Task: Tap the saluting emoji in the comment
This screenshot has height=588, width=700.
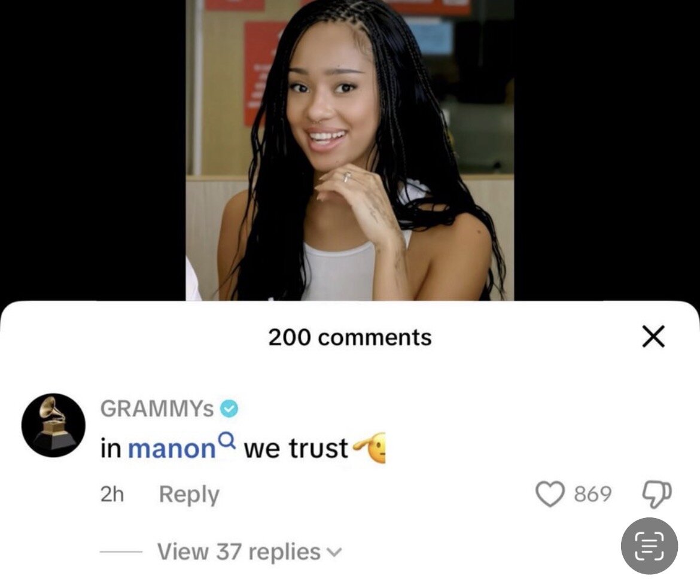Action: 369,448
